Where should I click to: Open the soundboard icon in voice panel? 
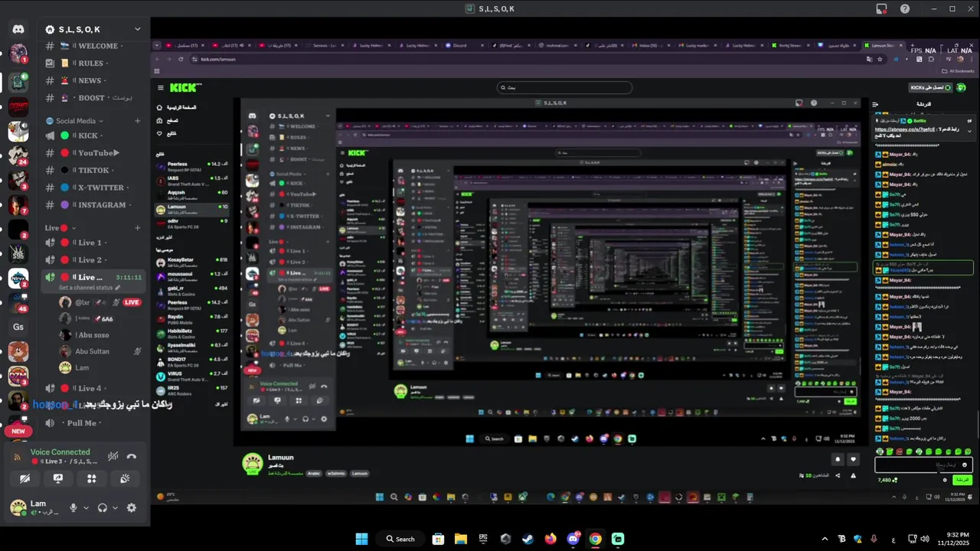coord(125,478)
